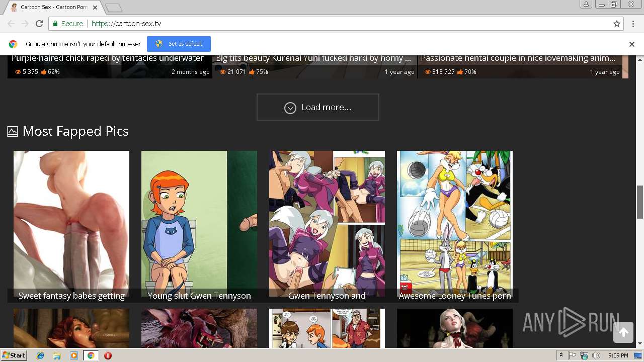The image size is (644, 362).
Task: Jump to page top with the arrow button
Action: [x=623, y=332]
